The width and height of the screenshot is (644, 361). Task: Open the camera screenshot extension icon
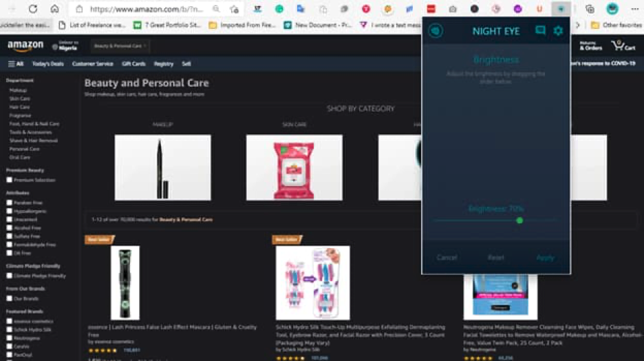pos(453,9)
